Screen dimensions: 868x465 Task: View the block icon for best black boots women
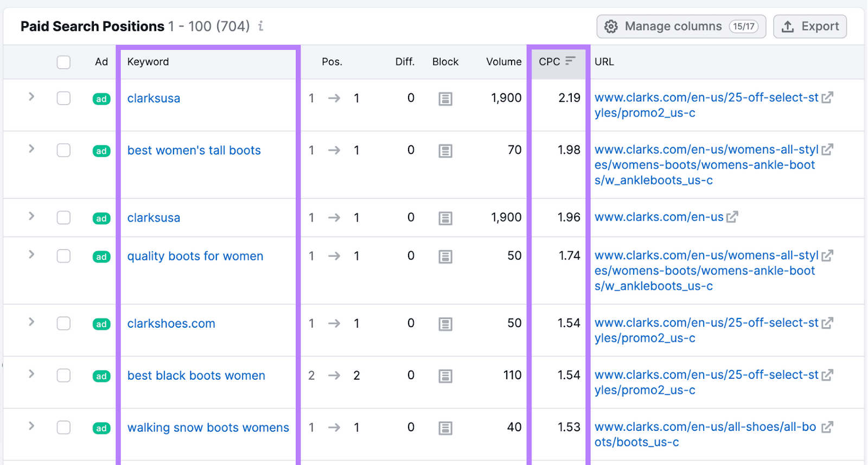(x=445, y=376)
